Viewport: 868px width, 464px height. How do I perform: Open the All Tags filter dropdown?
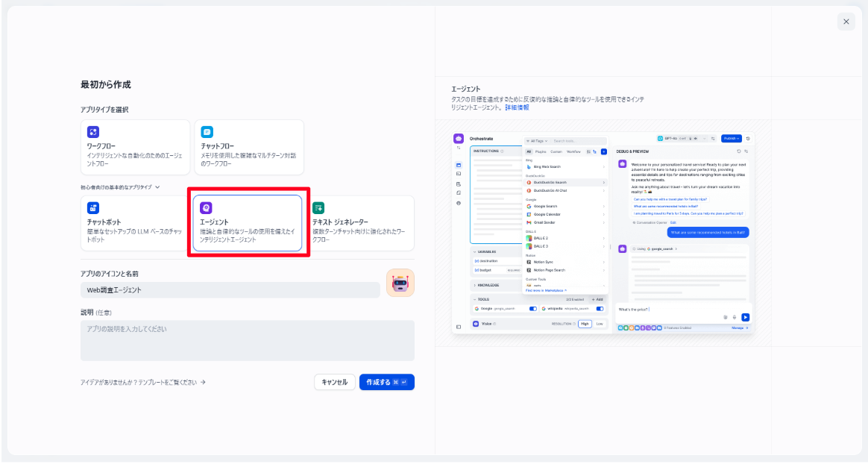point(537,141)
